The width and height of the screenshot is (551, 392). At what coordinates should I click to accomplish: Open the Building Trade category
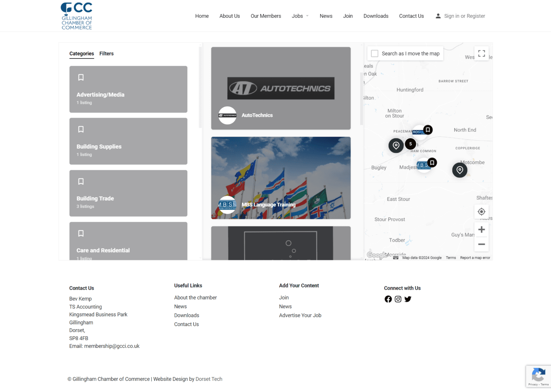coord(128,193)
